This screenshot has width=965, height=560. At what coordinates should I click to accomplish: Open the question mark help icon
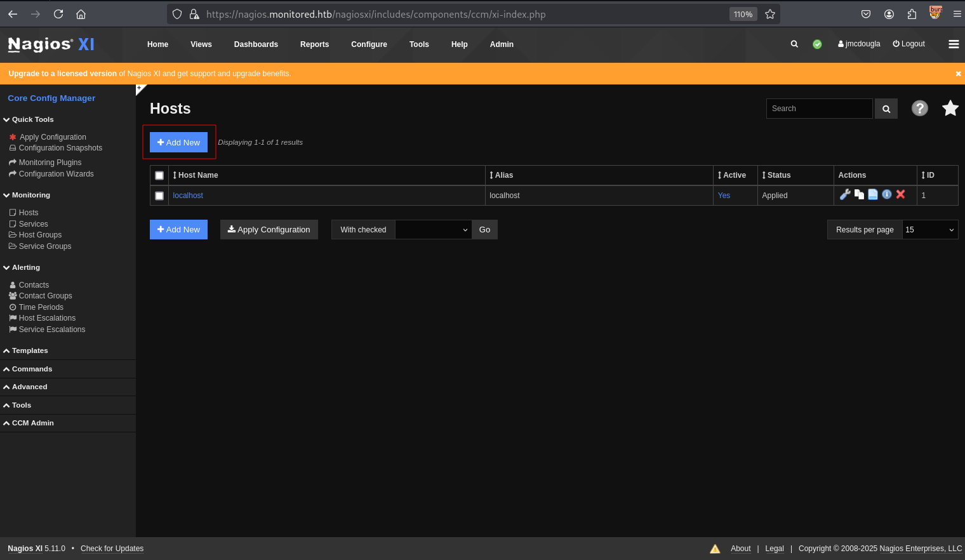coord(920,108)
